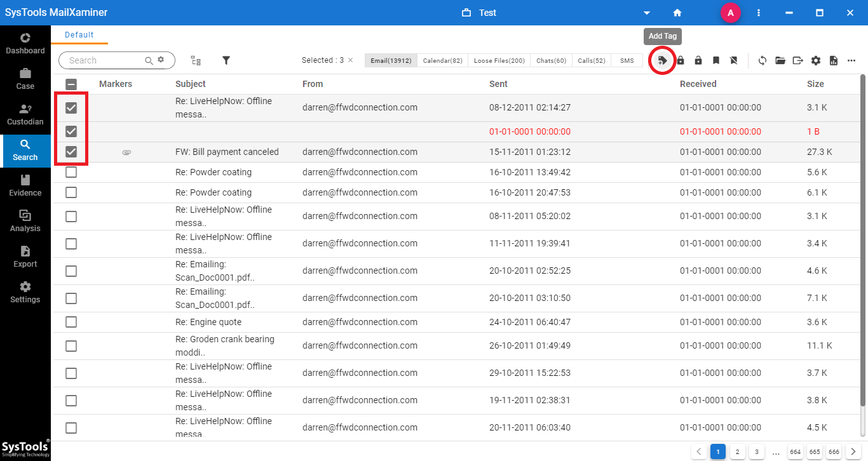
Task: Click the user avatar A
Action: pos(730,13)
